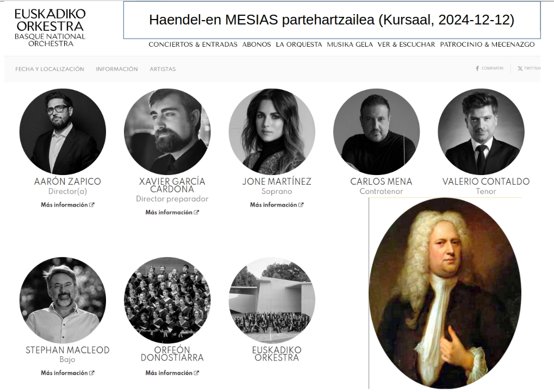Go to Musika Gela section
The height and width of the screenshot is (392, 554).
point(350,45)
